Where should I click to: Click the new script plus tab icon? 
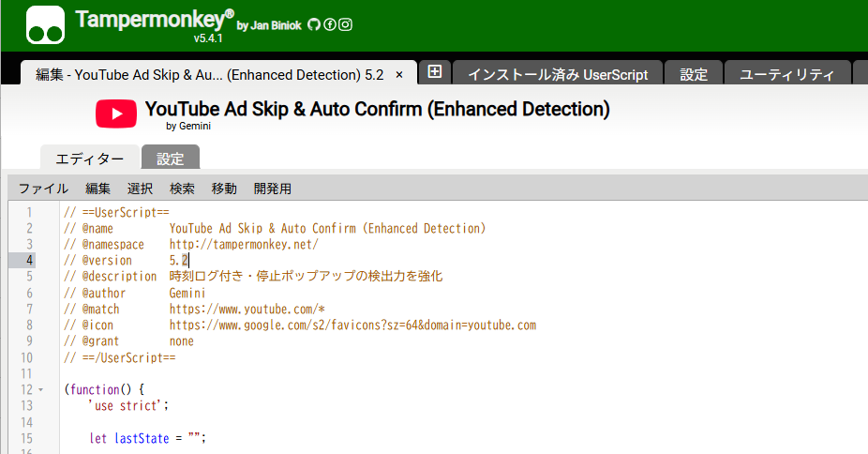pos(435,73)
